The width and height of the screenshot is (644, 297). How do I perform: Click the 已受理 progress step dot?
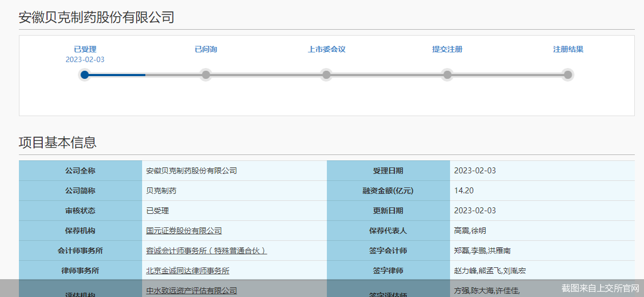85,75
